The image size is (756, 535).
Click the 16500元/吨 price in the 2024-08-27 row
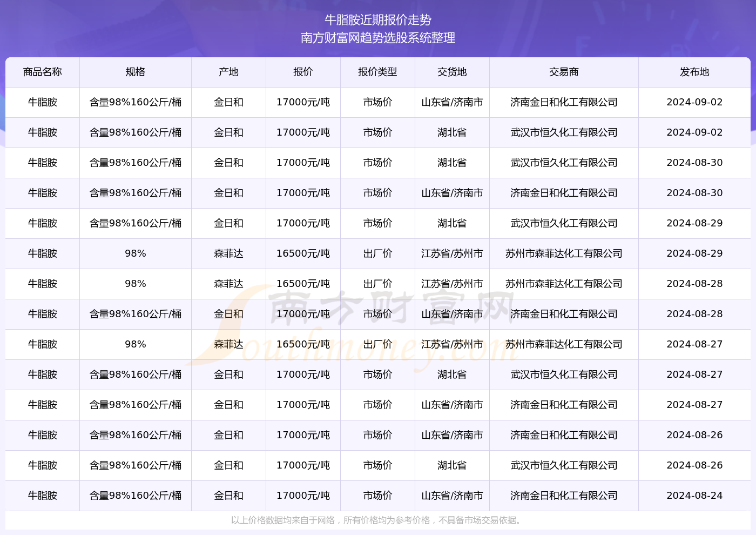303,344
